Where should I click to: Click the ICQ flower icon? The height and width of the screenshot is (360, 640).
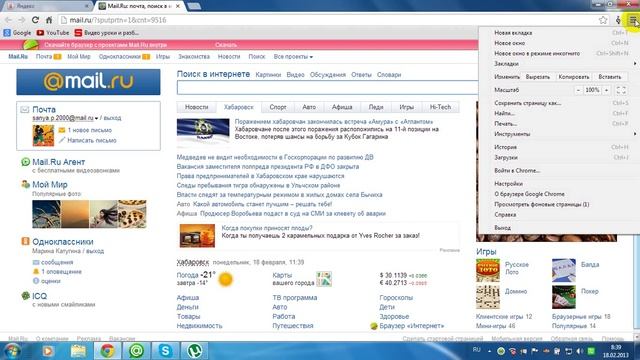click(x=25, y=296)
